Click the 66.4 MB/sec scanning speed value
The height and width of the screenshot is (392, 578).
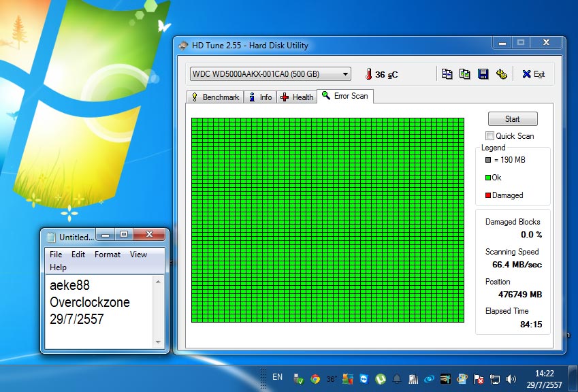[517, 265]
